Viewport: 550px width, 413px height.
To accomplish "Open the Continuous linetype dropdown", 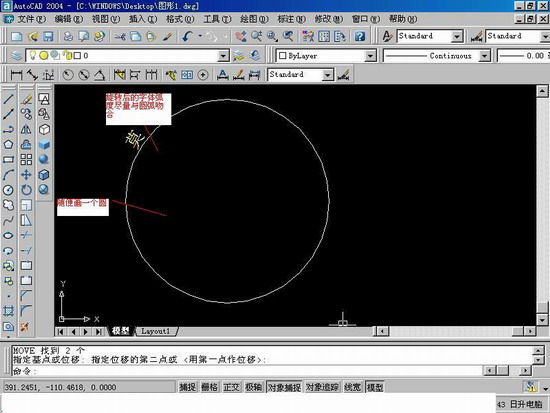I will (484, 55).
